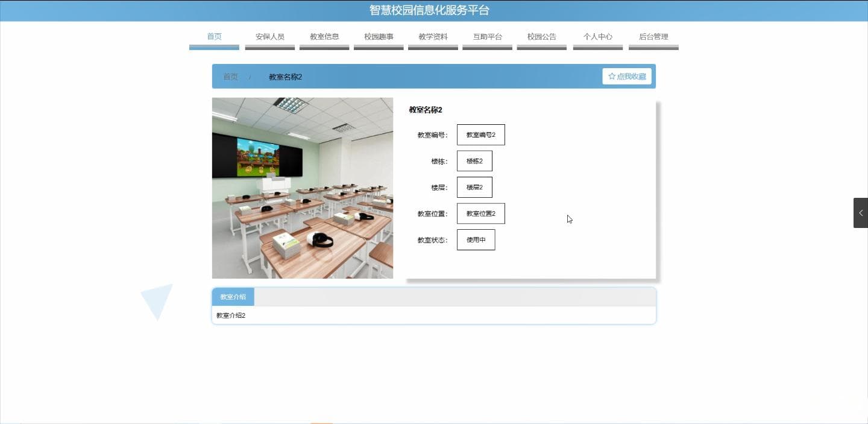Go to 后台管理 menu item

pos(653,37)
